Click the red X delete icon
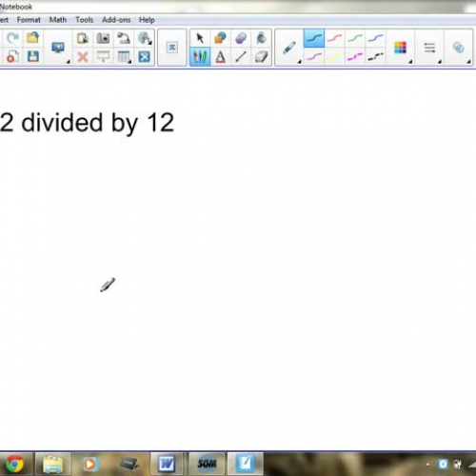Viewport: 476px width, 476px height. [83, 57]
